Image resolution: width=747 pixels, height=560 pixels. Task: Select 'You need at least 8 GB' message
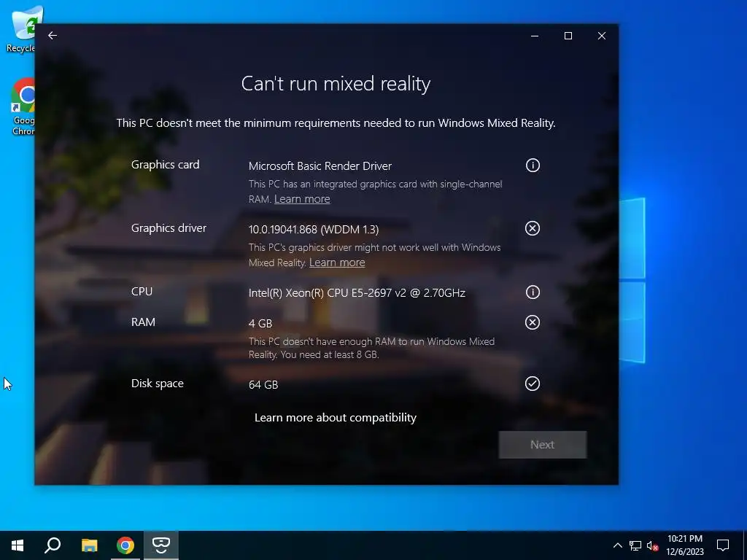(x=330, y=355)
